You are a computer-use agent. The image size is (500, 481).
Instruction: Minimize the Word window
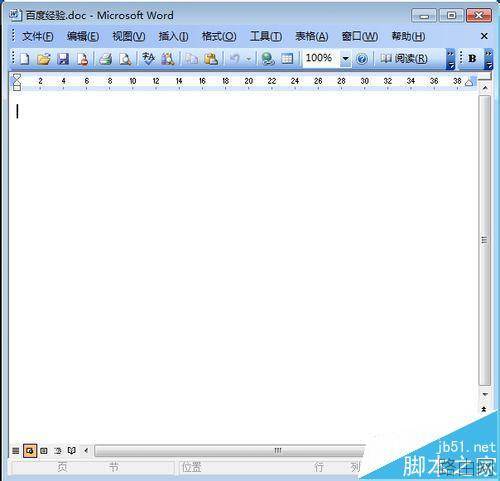point(424,16)
